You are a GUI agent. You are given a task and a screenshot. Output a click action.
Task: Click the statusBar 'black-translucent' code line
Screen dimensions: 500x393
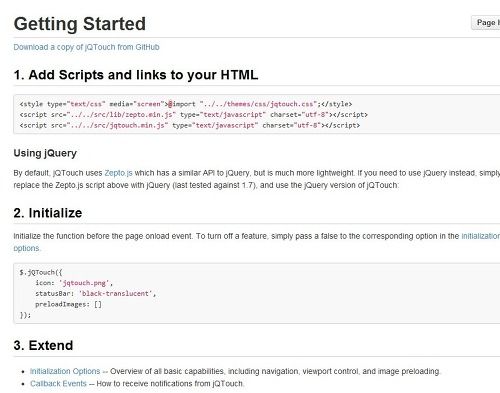(96, 294)
